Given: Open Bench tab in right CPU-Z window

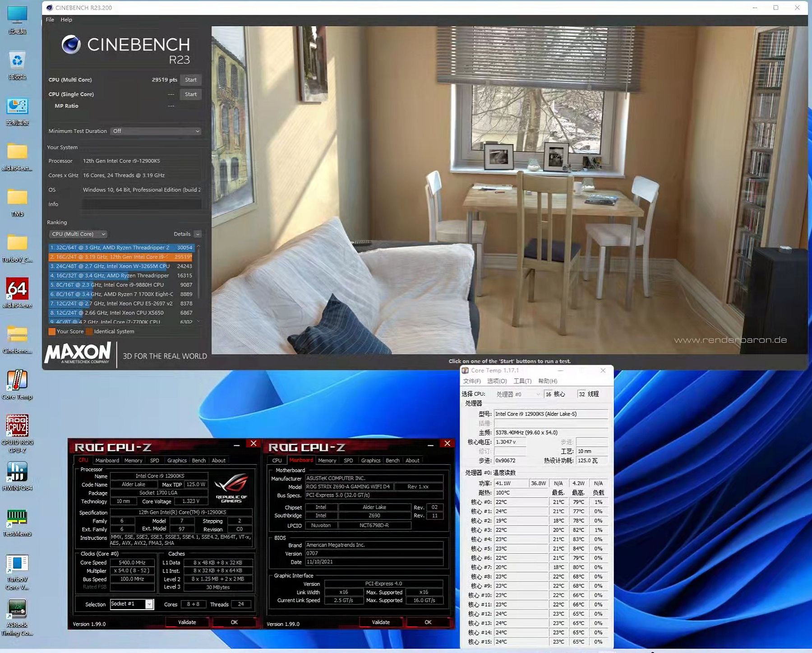Looking at the screenshot, I should pos(392,461).
